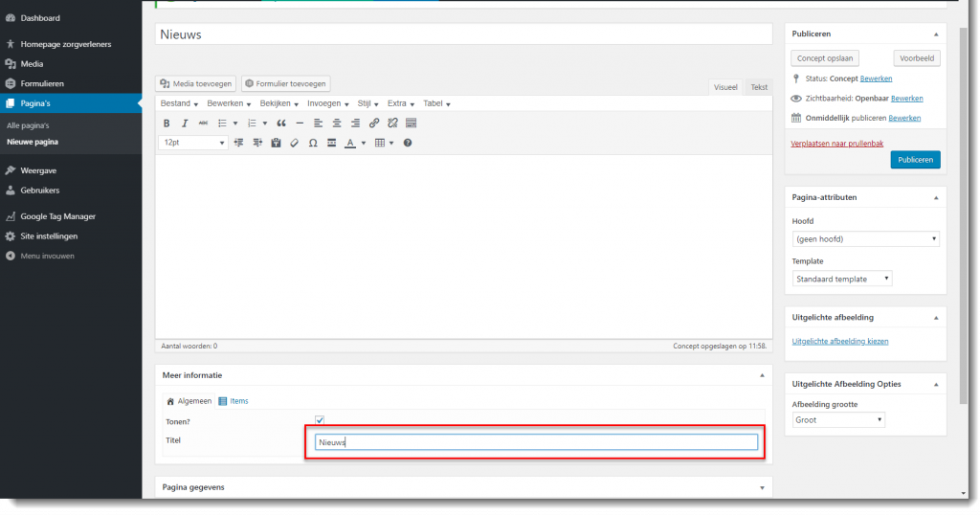Open bulleted list style arrow
Screen dimensions: 980x516
tap(235, 123)
